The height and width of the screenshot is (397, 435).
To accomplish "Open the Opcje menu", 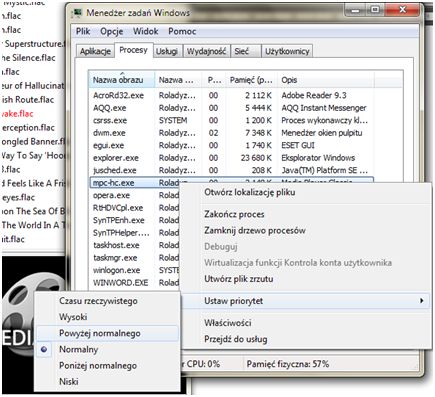I will 112,31.
